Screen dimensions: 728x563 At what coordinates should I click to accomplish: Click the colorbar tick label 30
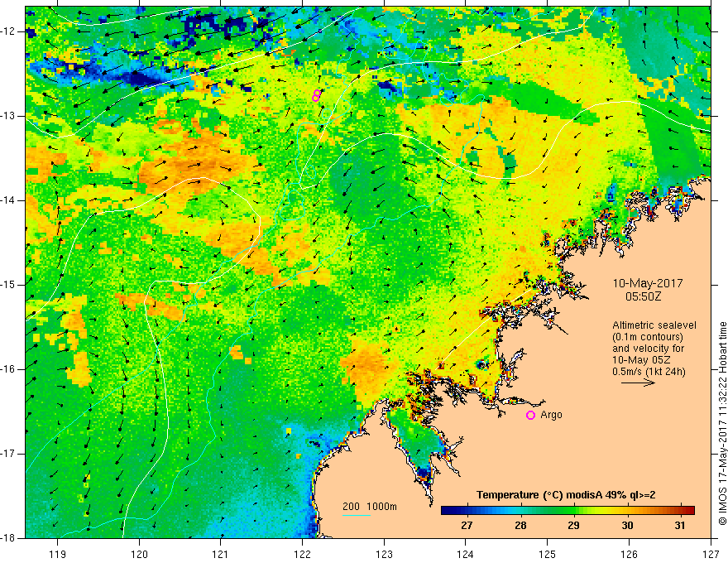coord(627,526)
